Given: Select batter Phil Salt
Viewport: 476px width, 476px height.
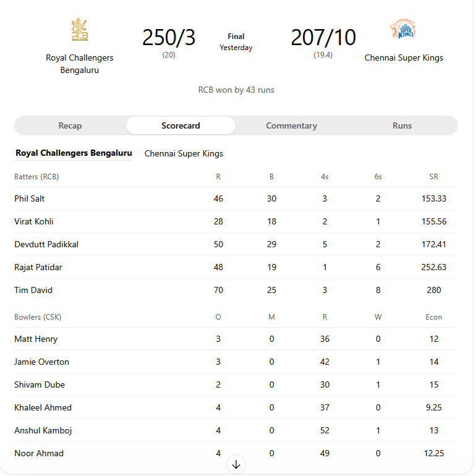Looking at the screenshot, I should tap(30, 198).
